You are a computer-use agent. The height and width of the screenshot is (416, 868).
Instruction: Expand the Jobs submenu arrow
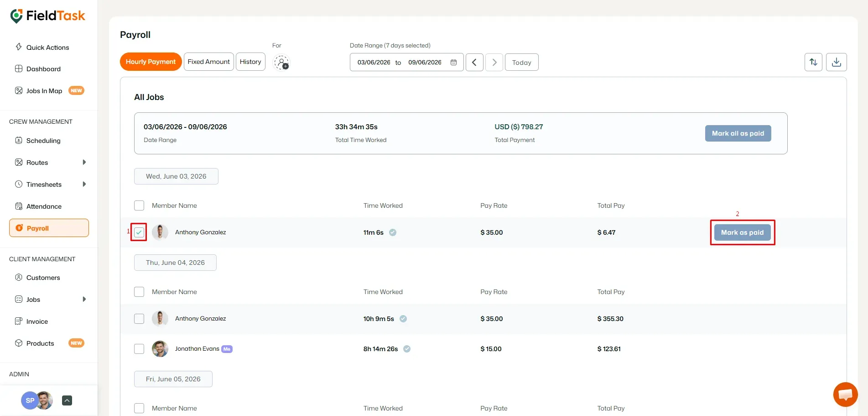[84, 300]
